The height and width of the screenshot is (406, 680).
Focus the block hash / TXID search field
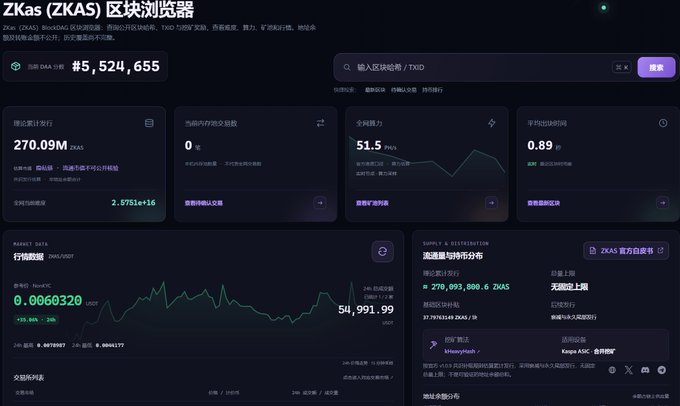tap(481, 67)
